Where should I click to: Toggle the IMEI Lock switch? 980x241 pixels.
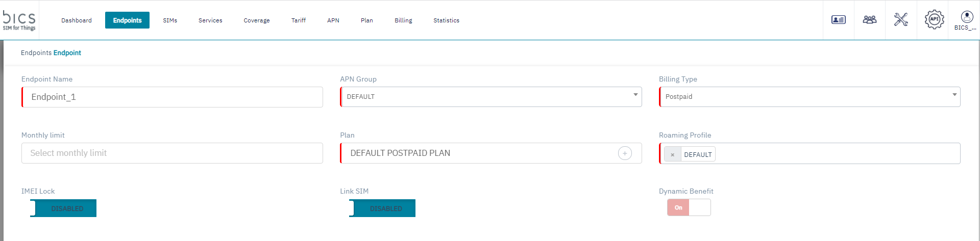63,208
